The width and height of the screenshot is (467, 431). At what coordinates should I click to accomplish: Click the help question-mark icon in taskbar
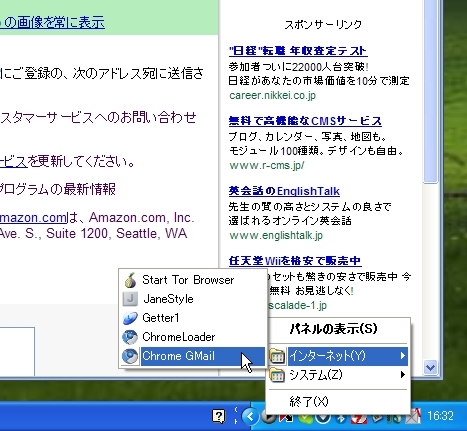(x=219, y=416)
